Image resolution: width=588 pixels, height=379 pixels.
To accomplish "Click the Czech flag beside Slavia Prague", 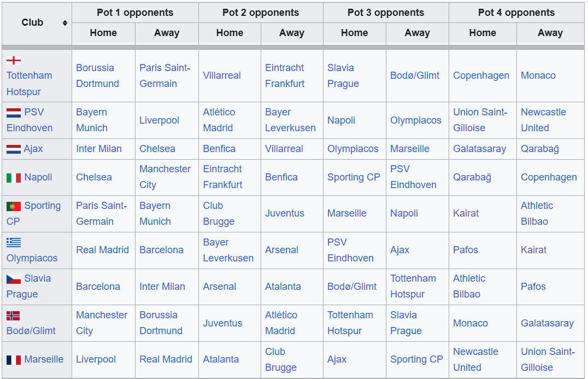I will tap(14, 279).
